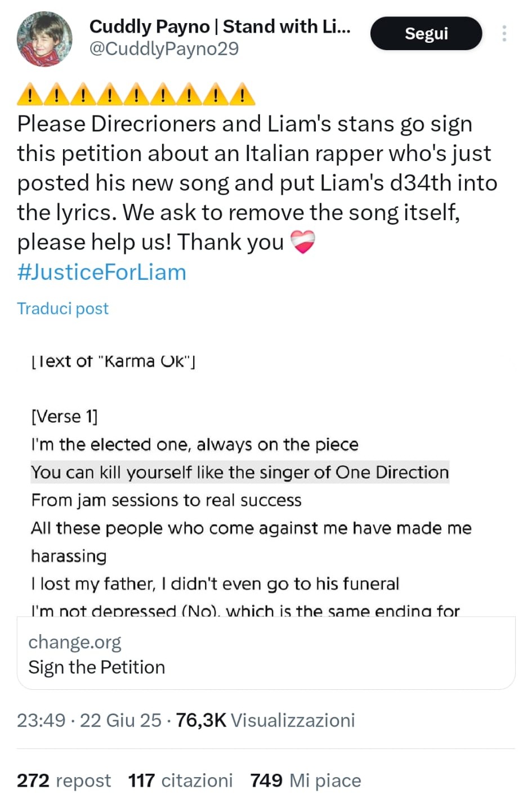Click the last warning sign emoji
The height and width of the screenshot is (803, 532).
click(243, 94)
